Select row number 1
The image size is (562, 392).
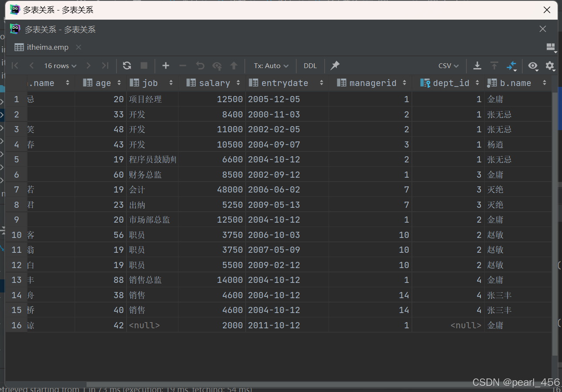pos(17,99)
